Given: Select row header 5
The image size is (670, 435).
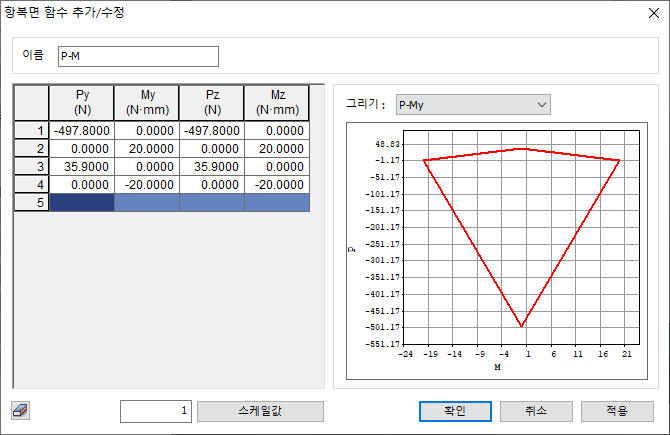Looking at the screenshot, I should tap(32, 202).
